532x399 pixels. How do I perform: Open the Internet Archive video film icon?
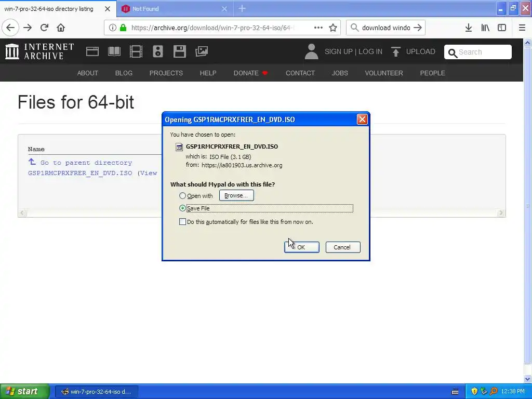point(136,51)
